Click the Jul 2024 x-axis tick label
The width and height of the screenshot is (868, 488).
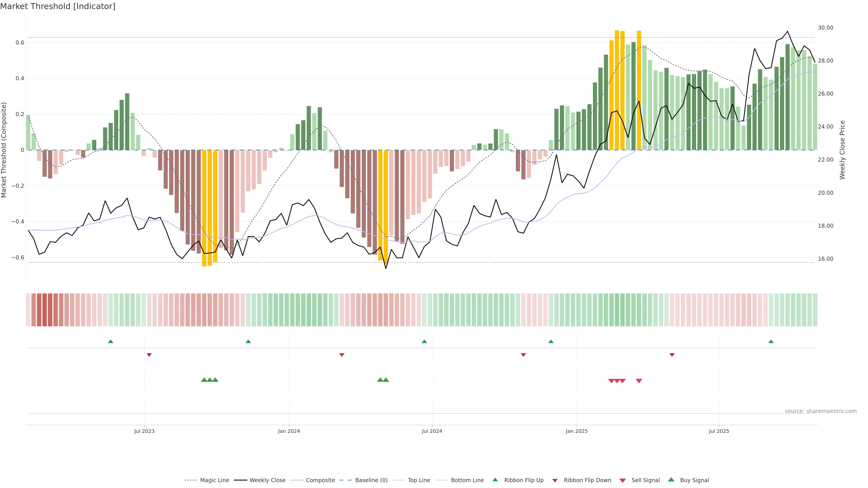click(x=432, y=431)
